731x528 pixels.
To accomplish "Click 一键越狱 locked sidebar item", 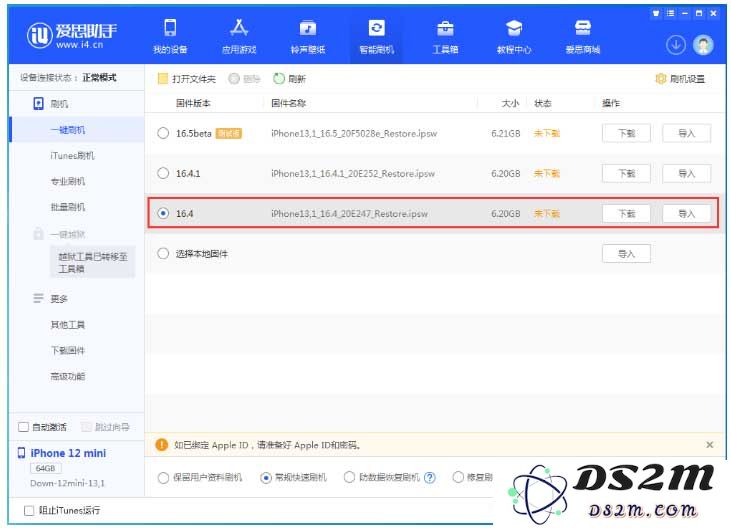I will pyautogui.click(x=68, y=234).
